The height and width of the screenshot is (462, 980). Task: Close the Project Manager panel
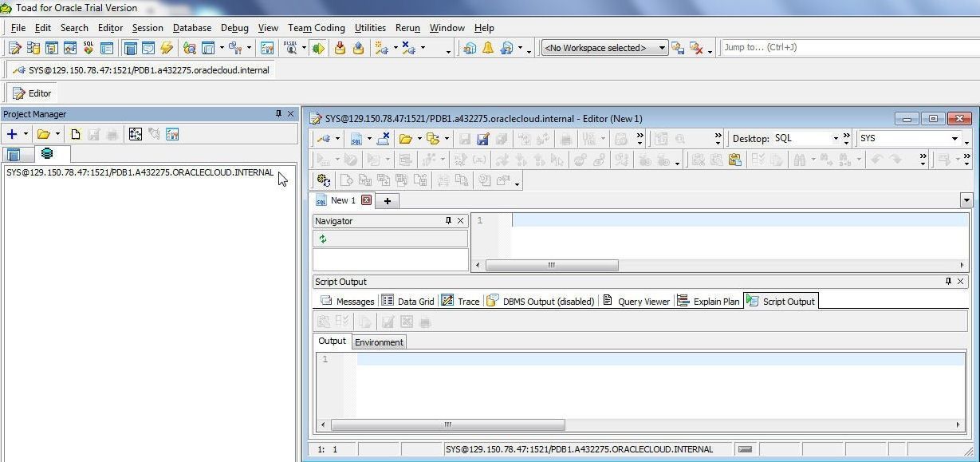click(x=290, y=114)
